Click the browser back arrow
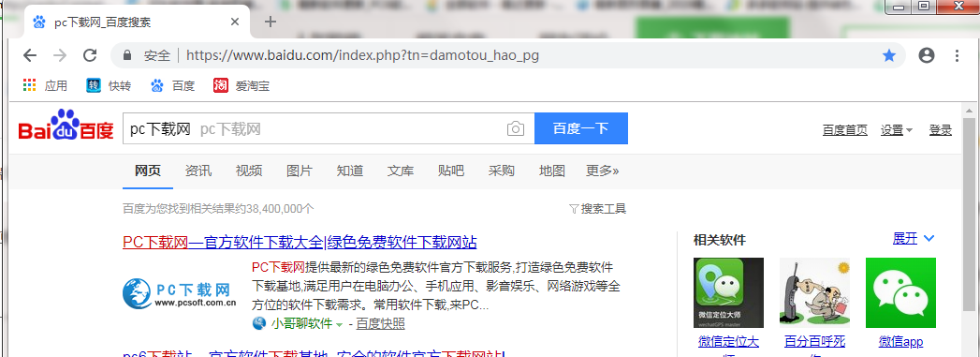The image size is (980, 357). (30, 55)
